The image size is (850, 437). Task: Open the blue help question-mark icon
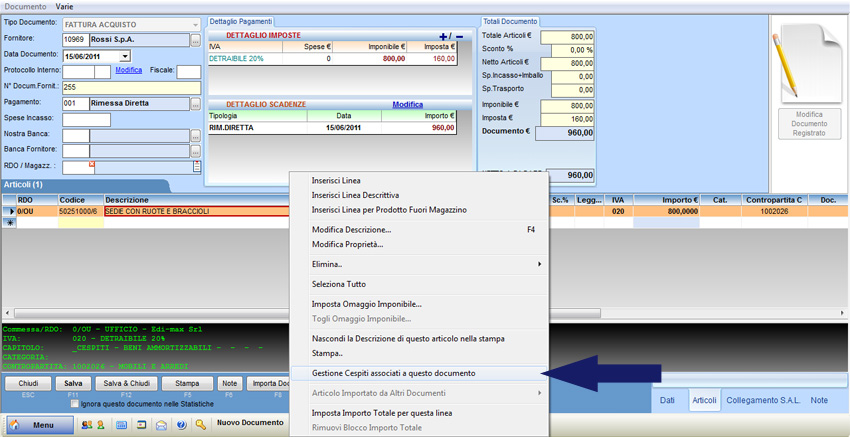[182, 425]
